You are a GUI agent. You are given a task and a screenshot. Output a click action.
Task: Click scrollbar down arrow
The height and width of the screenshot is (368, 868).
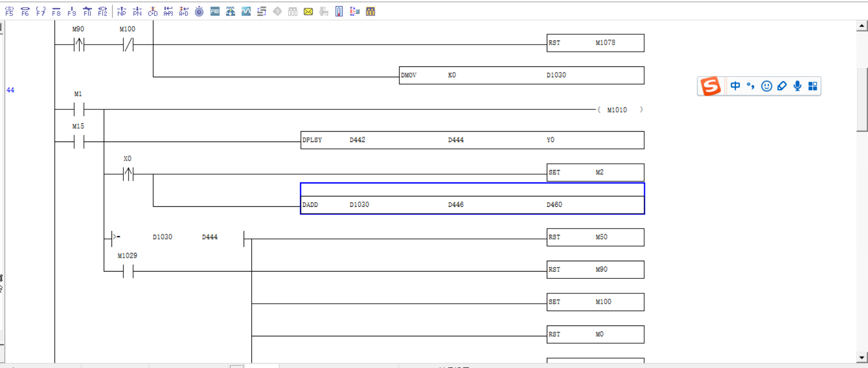click(862, 357)
